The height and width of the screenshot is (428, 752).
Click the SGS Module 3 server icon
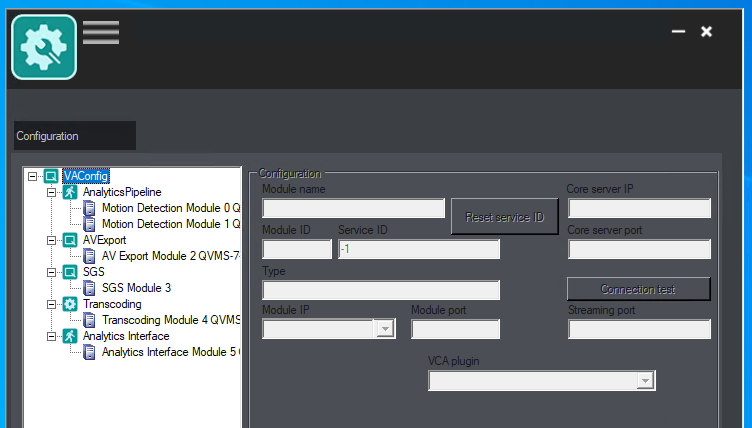click(89, 288)
